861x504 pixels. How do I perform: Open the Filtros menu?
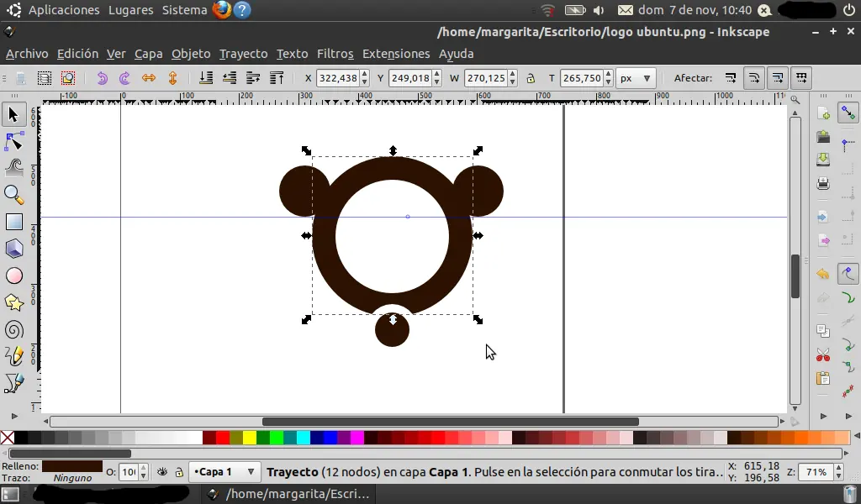point(335,54)
